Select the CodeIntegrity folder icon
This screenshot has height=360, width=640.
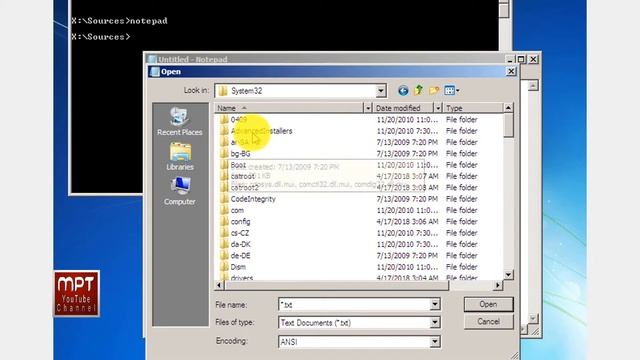224,199
